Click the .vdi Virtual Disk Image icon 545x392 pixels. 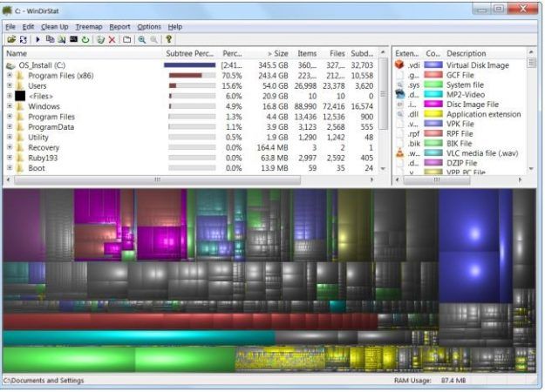point(399,64)
